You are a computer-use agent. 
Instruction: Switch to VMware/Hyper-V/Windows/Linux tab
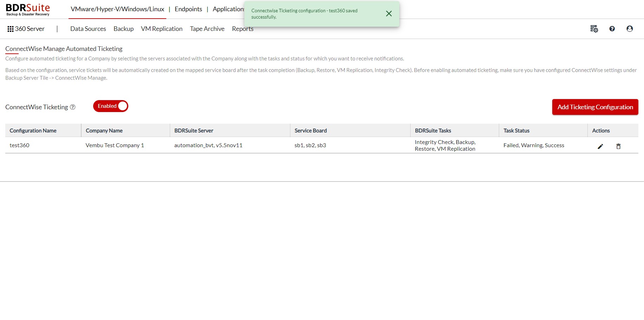pyautogui.click(x=117, y=9)
